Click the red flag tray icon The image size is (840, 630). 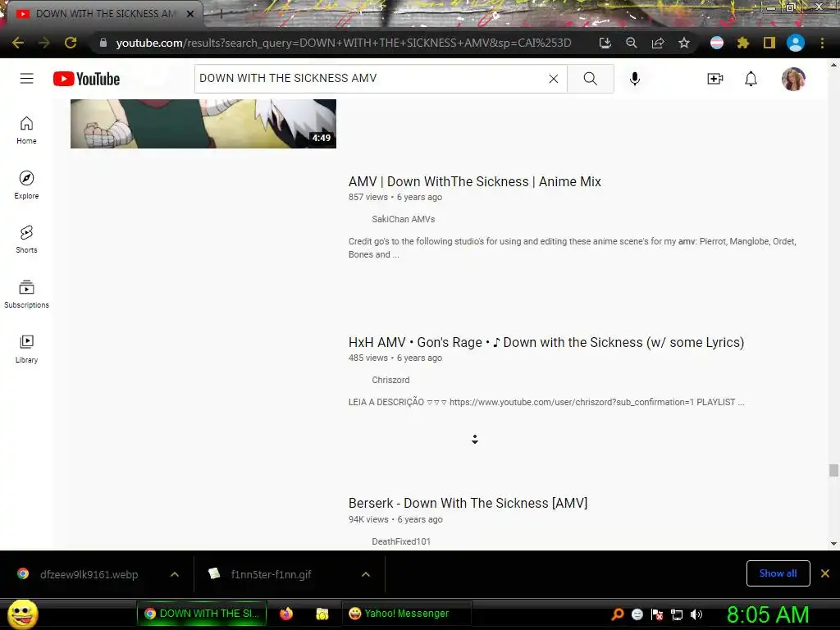coord(657,614)
